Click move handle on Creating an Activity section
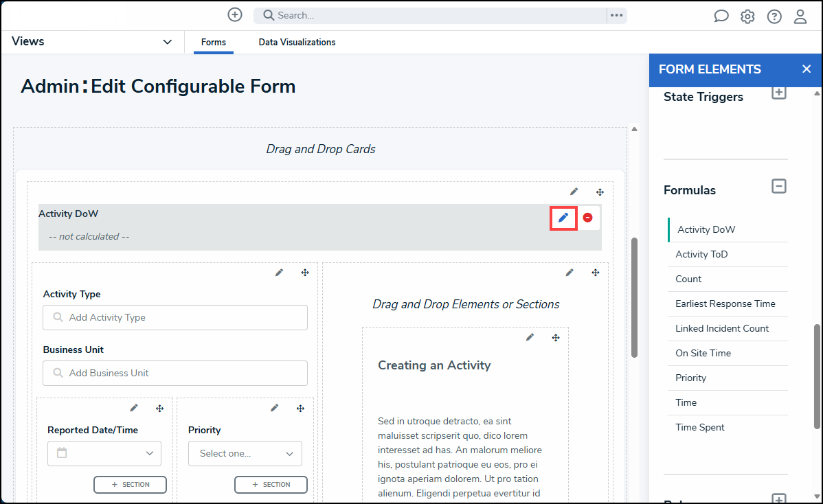 pos(556,338)
